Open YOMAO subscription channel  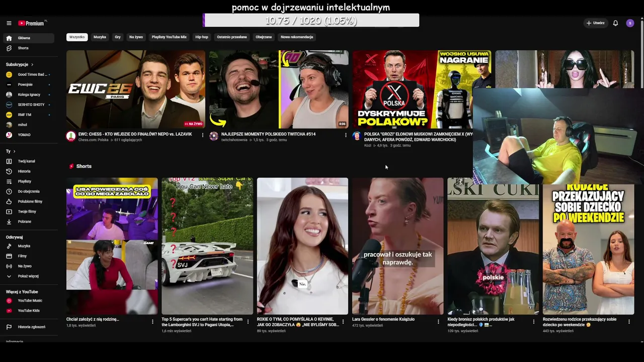coord(29,135)
